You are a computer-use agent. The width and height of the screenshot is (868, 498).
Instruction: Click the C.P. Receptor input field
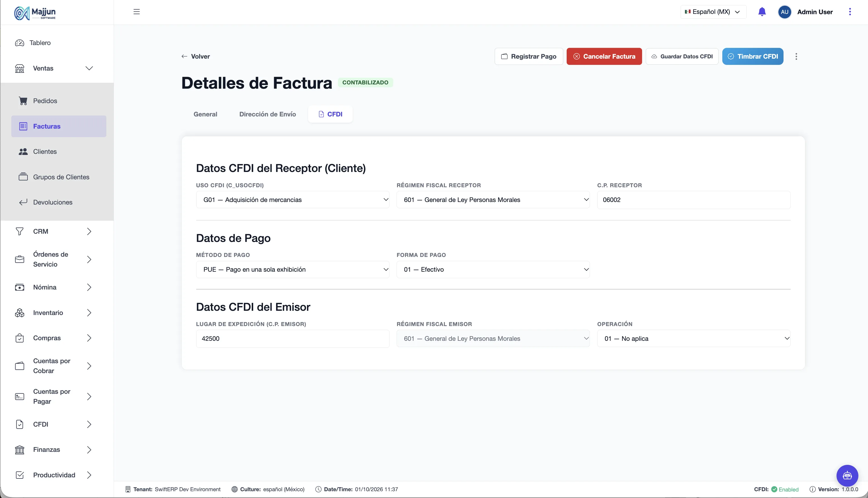(694, 200)
